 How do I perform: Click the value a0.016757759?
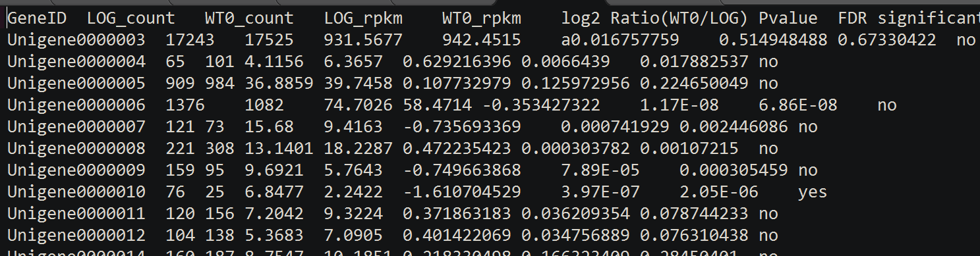(620, 39)
